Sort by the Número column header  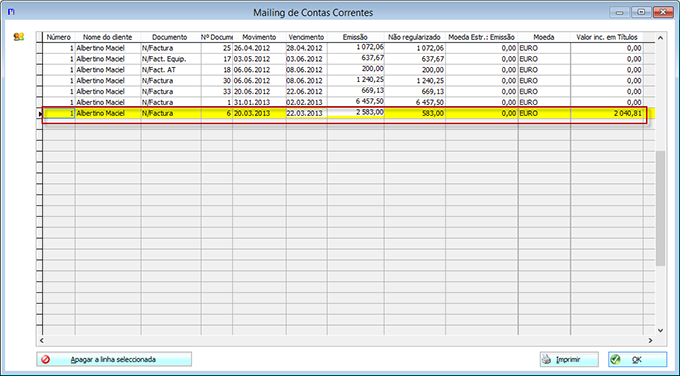click(x=59, y=37)
